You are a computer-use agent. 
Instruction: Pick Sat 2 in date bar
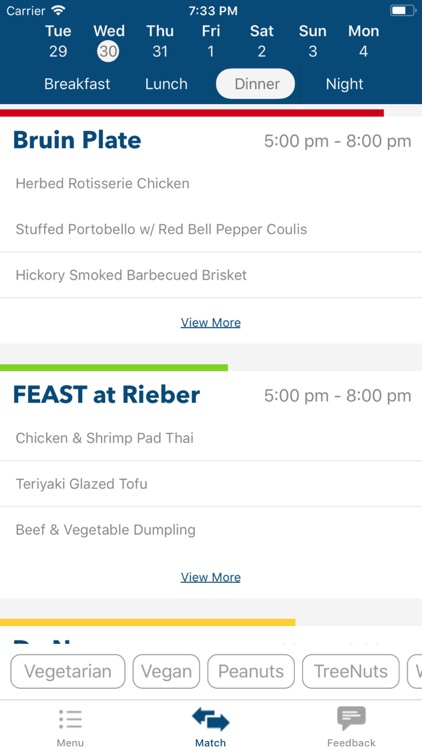(262, 42)
